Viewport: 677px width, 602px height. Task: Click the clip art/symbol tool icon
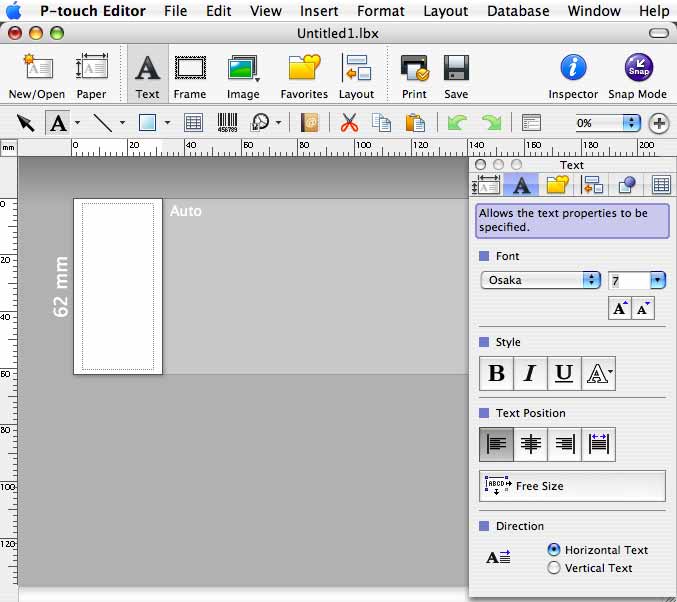[x=260, y=123]
